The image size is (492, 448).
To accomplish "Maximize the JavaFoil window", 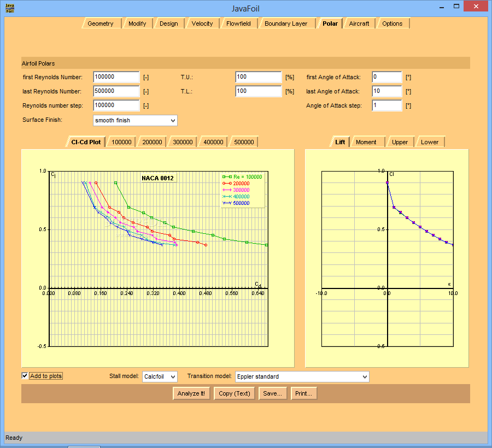I will point(456,6).
